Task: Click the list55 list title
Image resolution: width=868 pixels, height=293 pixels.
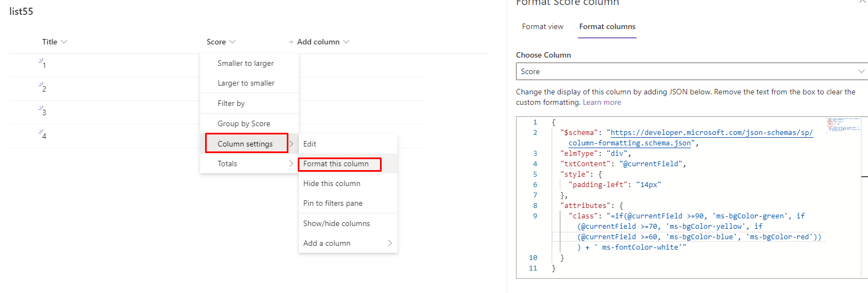Action: (x=21, y=12)
